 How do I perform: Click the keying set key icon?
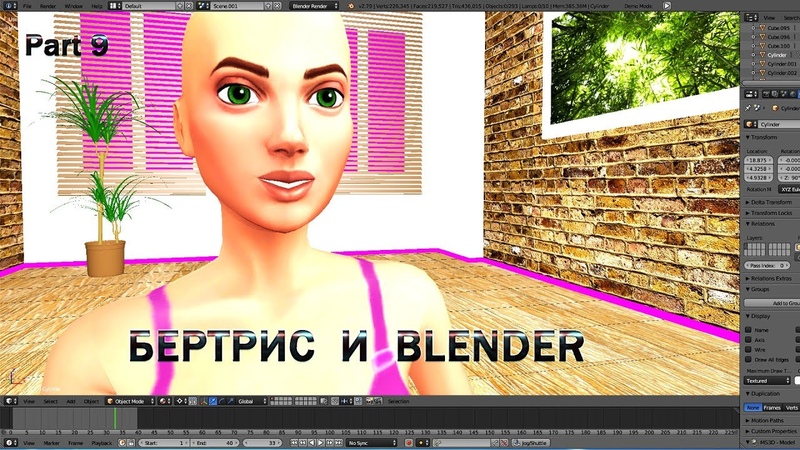click(x=437, y=443)
